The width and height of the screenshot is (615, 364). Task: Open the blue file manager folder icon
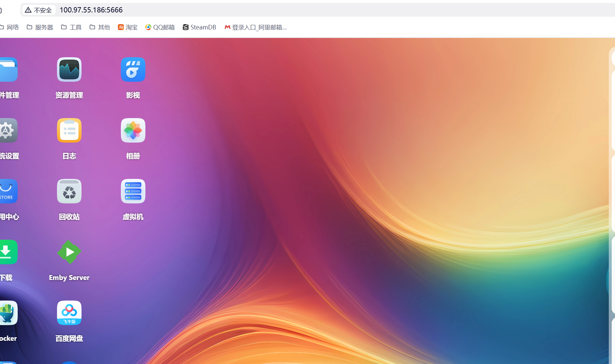click(8, 70)
